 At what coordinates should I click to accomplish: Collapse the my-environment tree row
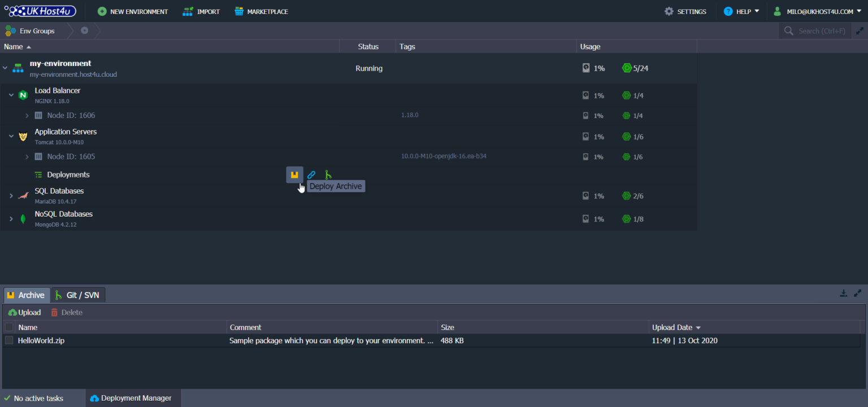[5, 68]
